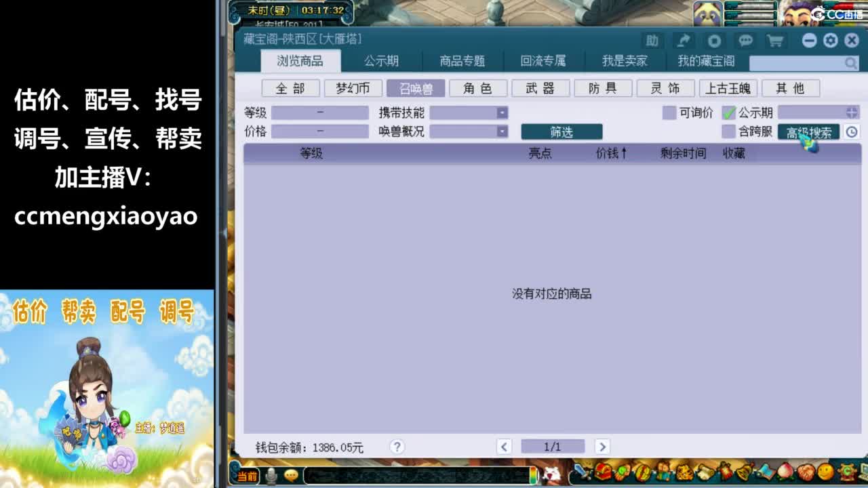This screenshot has height=488, width=868.
Task: Click the 等级 range input field
Action: point(320,113)
